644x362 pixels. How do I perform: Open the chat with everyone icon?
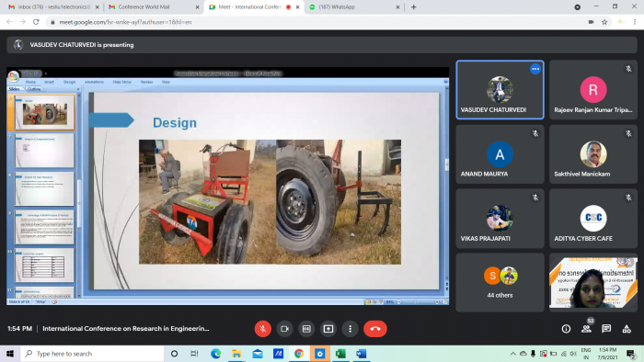tap(606, 329)
